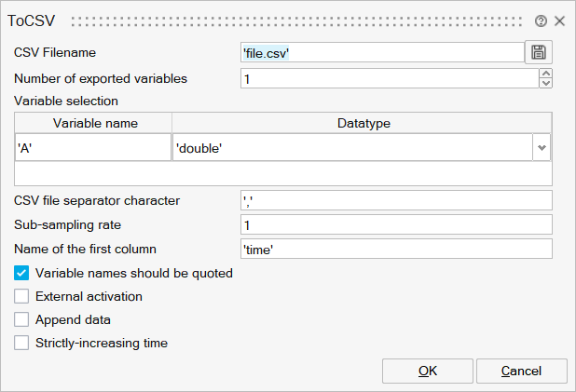The width and height of the screenshot is (576, 392).
Task: Edit the Name of the first column field
Action: tap(396, 249)
